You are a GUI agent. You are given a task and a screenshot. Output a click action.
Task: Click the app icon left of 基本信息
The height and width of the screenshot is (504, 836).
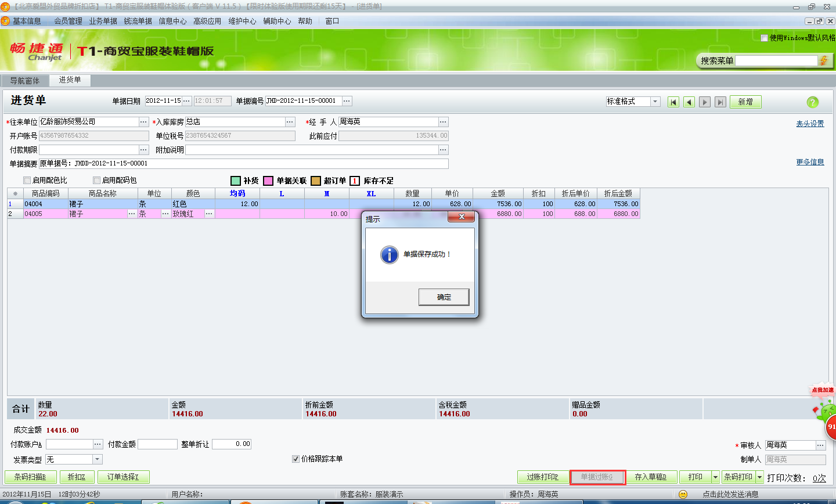pos(5,21)
